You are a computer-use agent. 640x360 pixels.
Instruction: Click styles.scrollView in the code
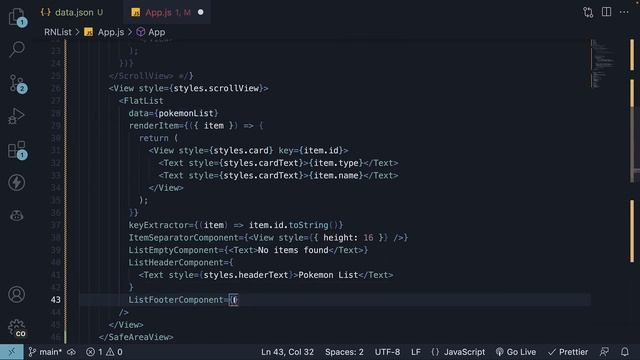coord(216,88)
